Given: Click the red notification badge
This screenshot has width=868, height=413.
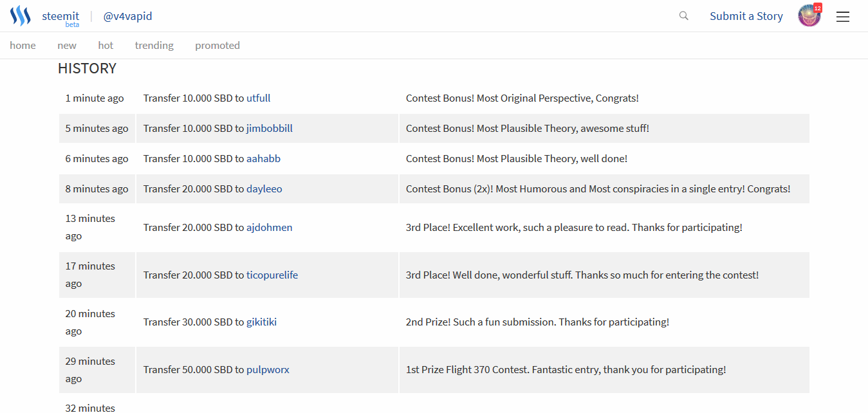Looking at the screenshot, I should (818, 8).
